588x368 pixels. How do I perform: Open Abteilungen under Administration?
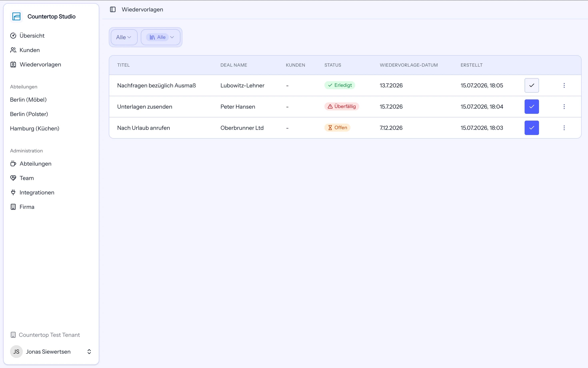point(36,164)
